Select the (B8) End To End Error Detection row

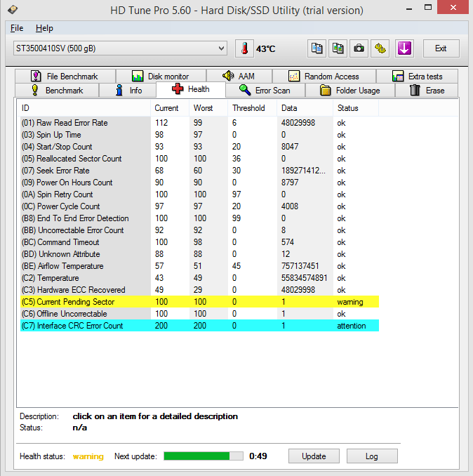coord(199,218)
